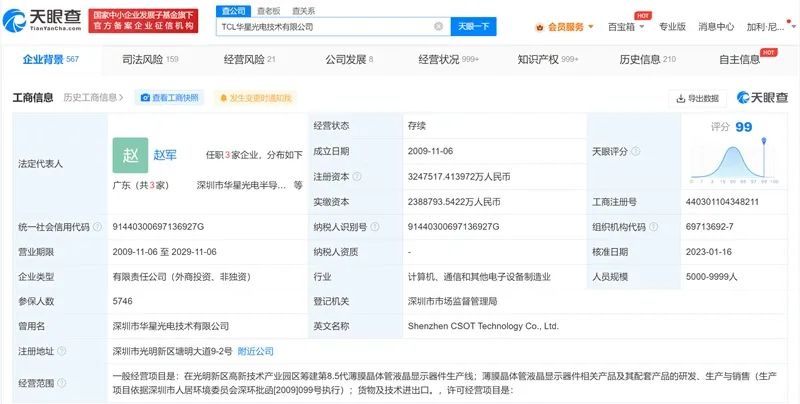Click the organization code 69713692-7
800x404 pixels.
(710, 226)
